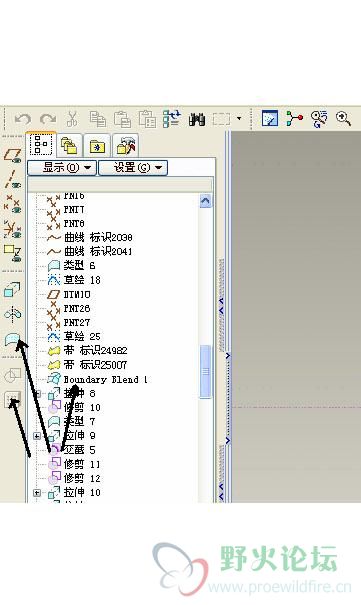This screenshot has width=361, height=605.
Task: Select the Extrude tool icon in the left toolbar
Action: click(x=12, y=289)
